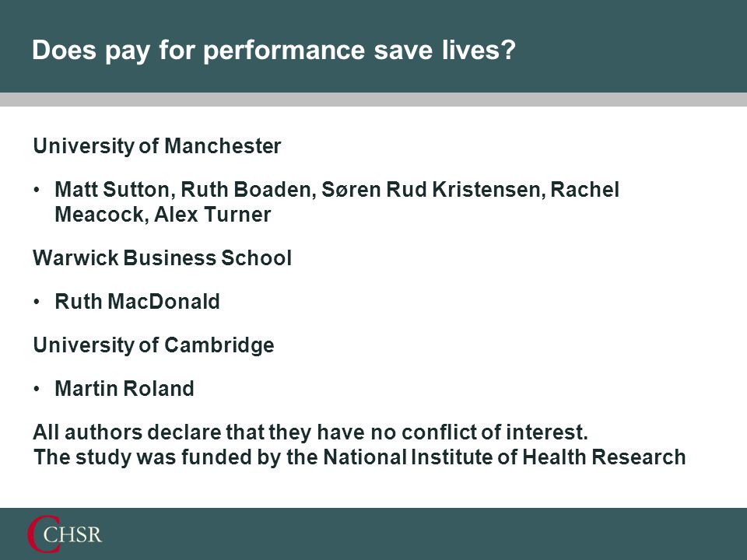747x560 pixels.
Task: Select the slide title 'Does pay for performance save lives?'
Action: [274, 50]
